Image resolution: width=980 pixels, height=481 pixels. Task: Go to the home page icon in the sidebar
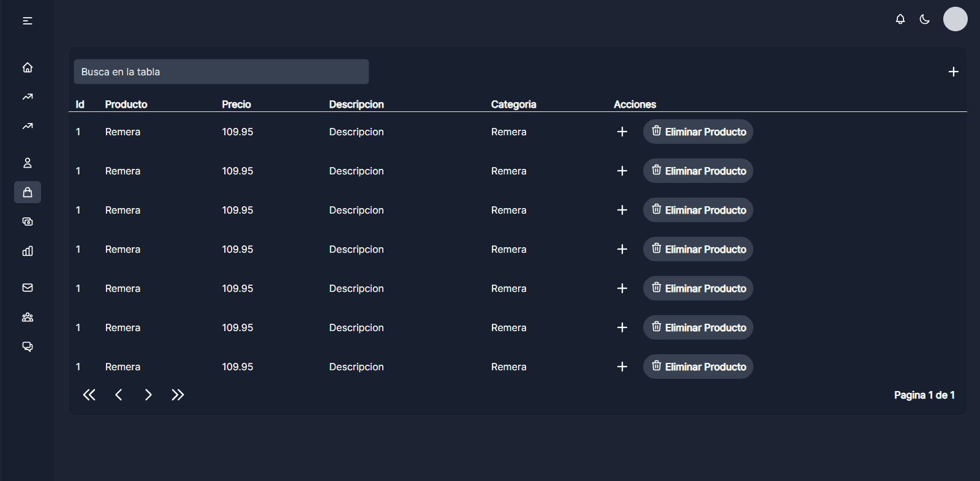coord(28,67)
